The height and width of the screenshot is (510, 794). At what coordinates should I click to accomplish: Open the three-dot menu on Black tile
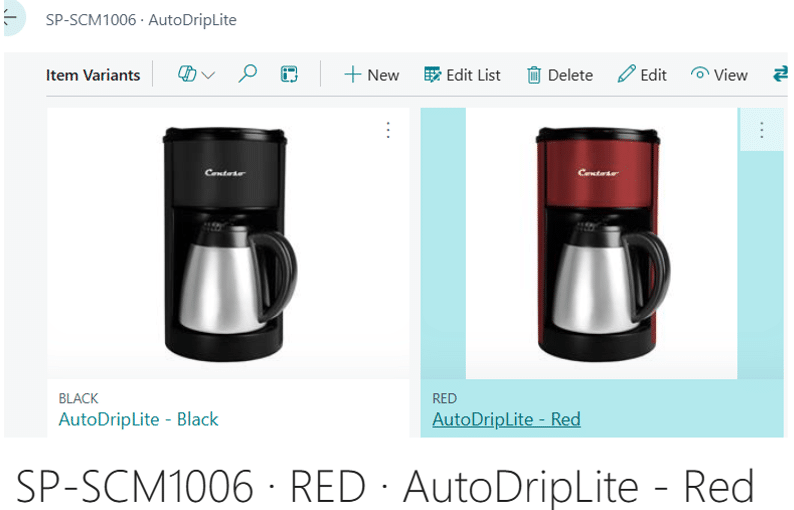[x=388, y=130]
